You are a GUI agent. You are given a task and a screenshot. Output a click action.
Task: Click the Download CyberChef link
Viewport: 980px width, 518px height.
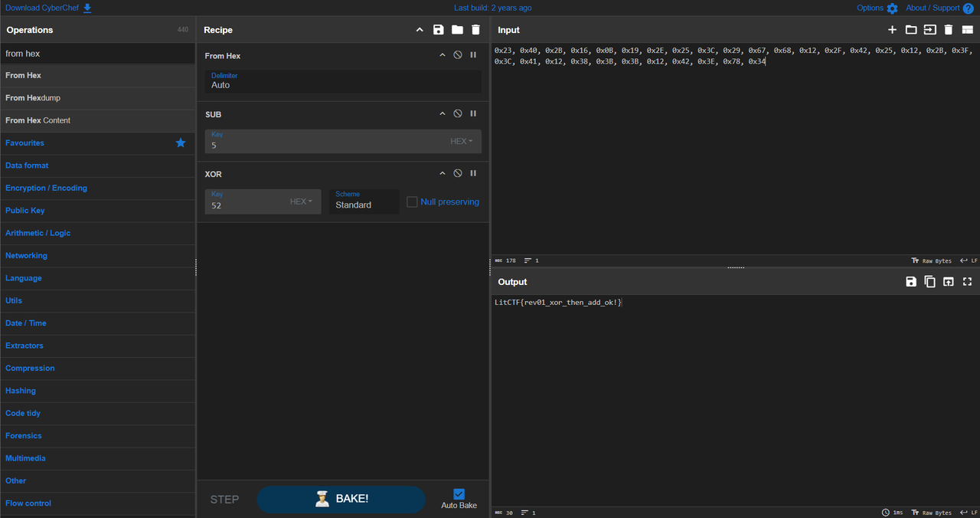point(48,8)
